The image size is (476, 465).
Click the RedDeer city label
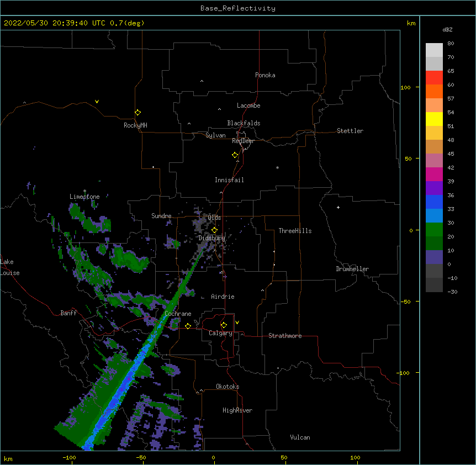click(243, 141)
